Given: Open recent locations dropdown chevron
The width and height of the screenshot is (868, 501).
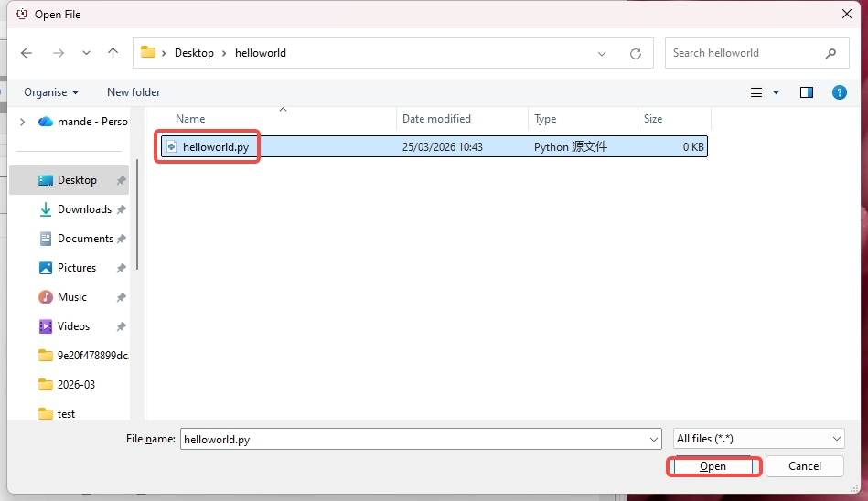Looking at the screenshot, I should point(87,53).
